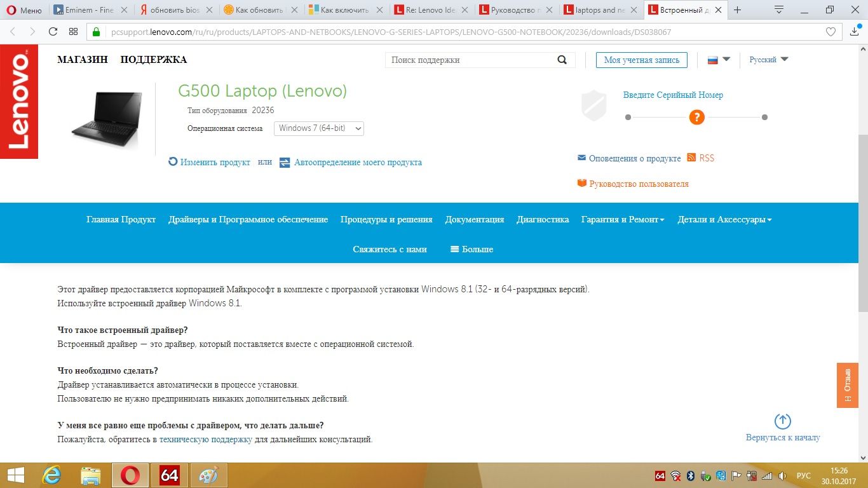Close the Eminem tab
The width and height of the screenshot is (868, 488).
coord(124,10)
